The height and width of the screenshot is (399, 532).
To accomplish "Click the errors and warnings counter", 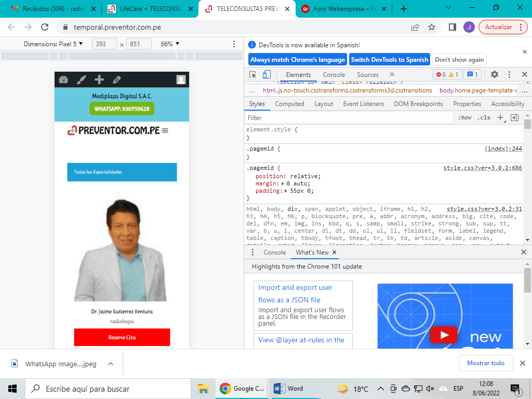I will coord(447,74).
